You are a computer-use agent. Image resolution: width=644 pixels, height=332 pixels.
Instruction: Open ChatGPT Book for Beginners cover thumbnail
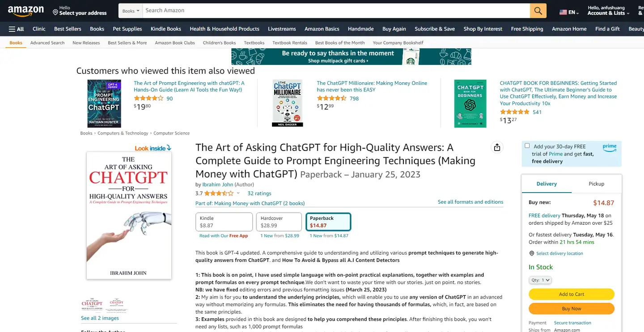tap(470, 104)
